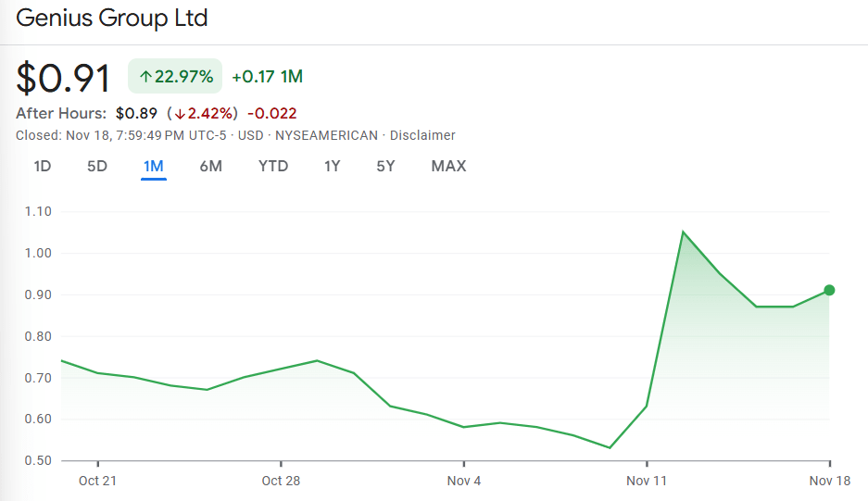The height and width of the screenshot is (501, 868).
Task: Click the green 22.97% change badge
Action: point(176,76)
